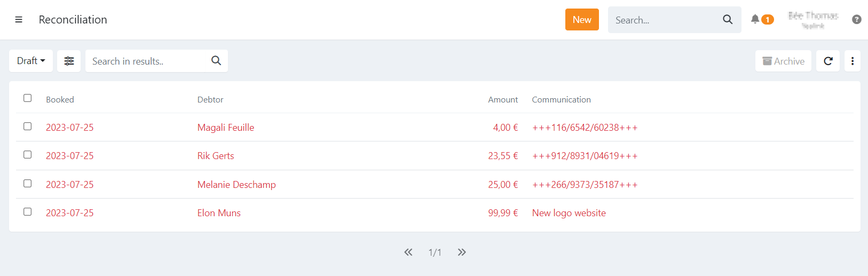Open the hamburger navigation menu
868x276 pixels.
pos(19,20)
